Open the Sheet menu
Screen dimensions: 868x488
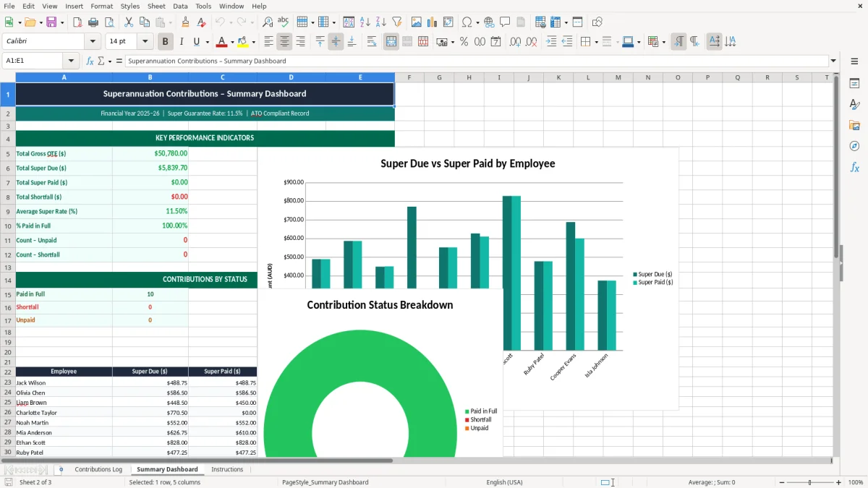pos(156,6)
